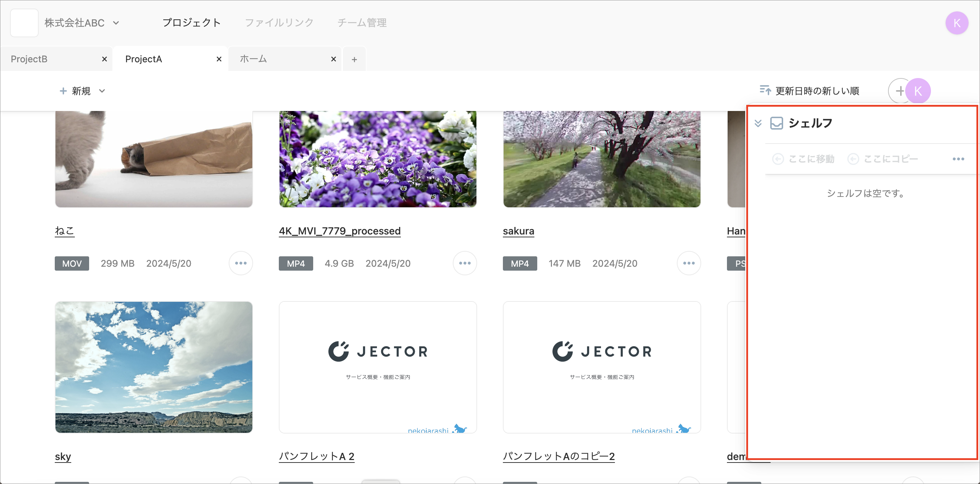Viewport: 980px width, 484px height.
Task: Select the sky clouds thumbnail
Action: coord(154,367)
